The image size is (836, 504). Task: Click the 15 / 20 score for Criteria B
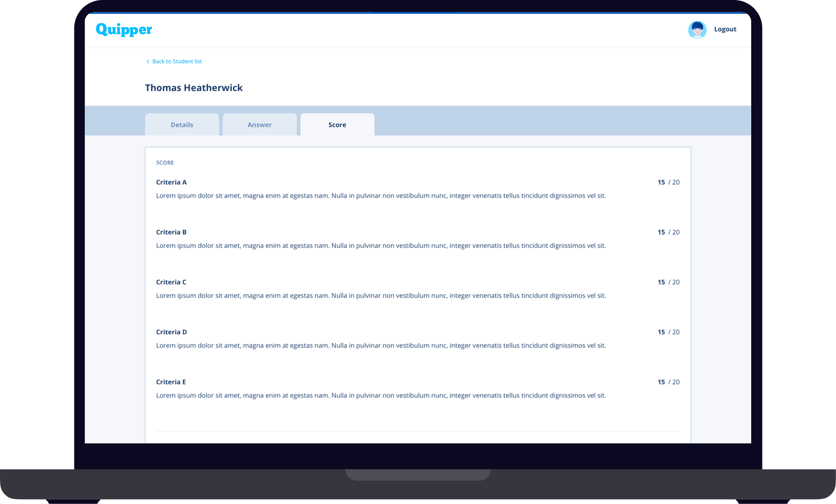pyautogui.click(x=668, y=232)
